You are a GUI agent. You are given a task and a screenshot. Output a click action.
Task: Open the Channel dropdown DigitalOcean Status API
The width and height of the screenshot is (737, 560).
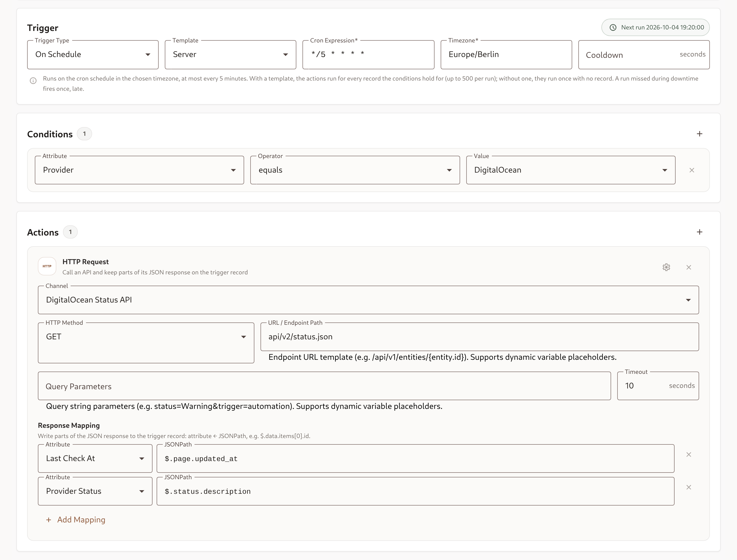point(368,300)
